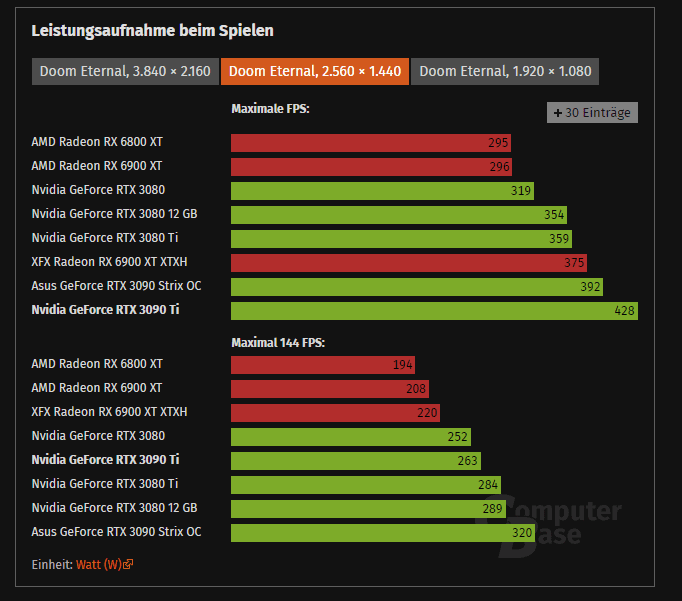Click Nvidia GeForce RTX 3080 label under Maximale FPS

tap(98, 190)
